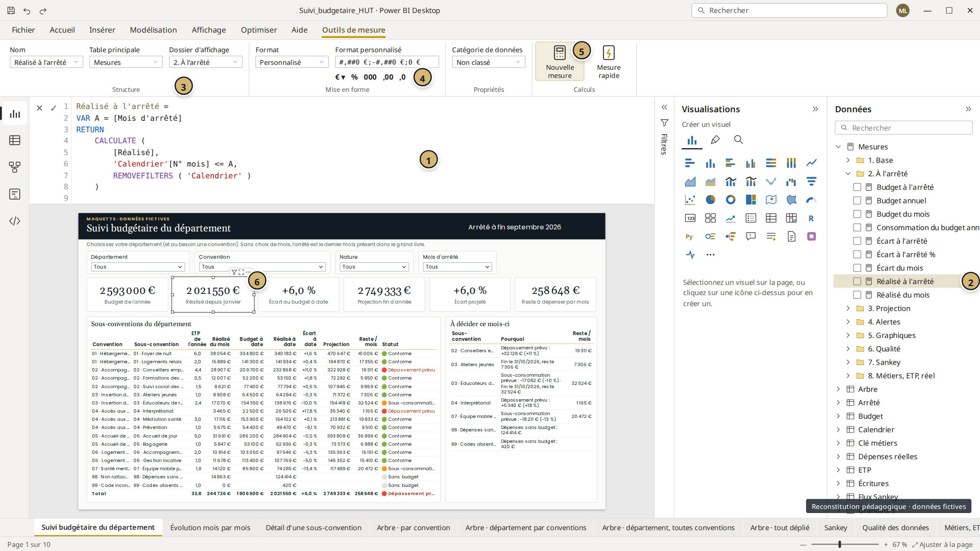
Task: Cancel formula editing with the X icon
Action: coord(39,108)
